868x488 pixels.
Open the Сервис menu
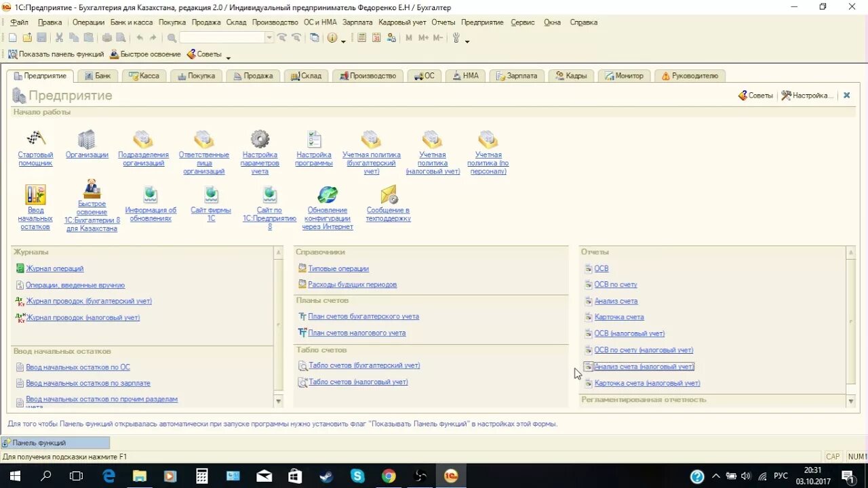(523, 22)
